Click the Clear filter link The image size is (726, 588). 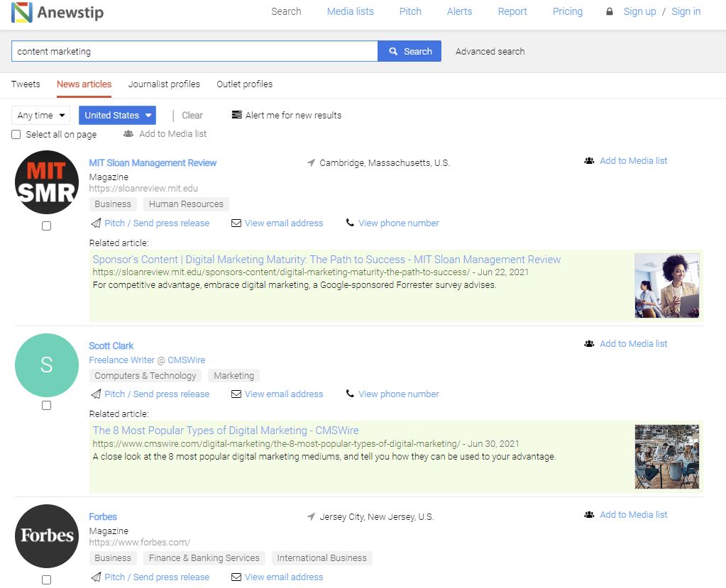(192, 115)
